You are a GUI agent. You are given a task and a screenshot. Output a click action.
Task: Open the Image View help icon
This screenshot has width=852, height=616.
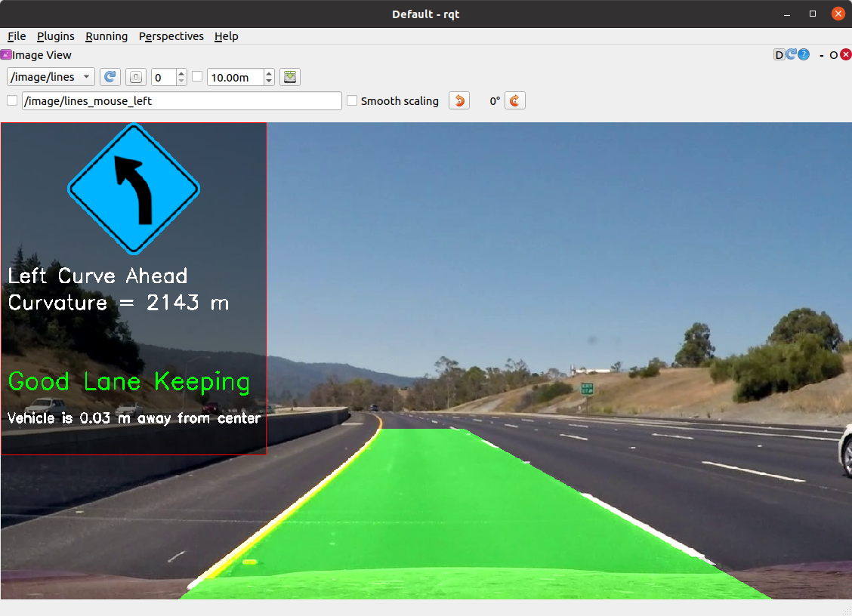coord(803,54)
